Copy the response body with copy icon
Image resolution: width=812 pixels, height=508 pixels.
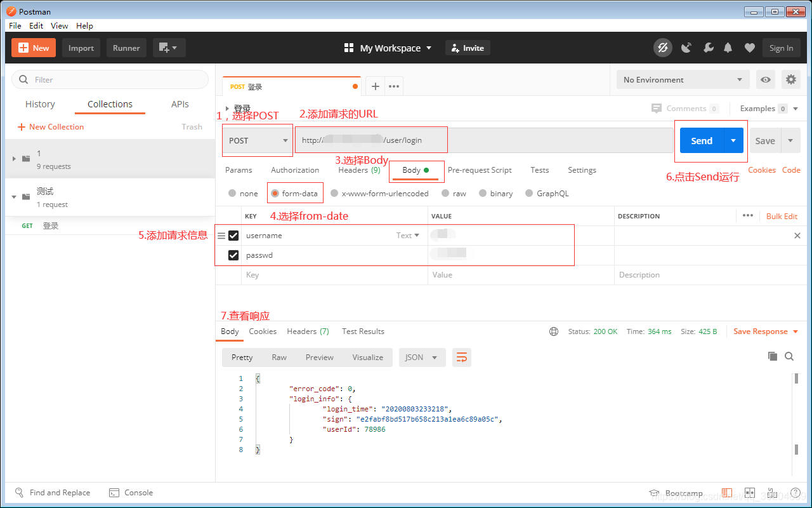click(772, 356)
